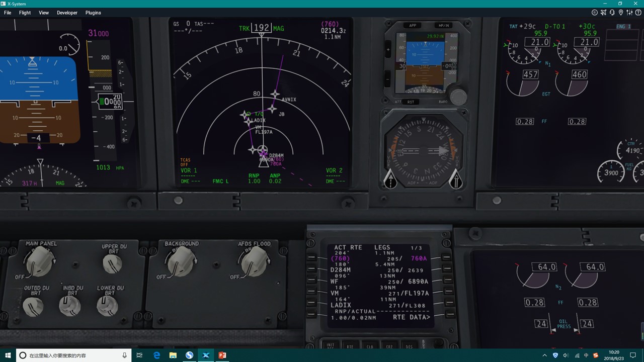
Task: Click the LOWER DU BRT knob
Action: (x=107, y=306)
